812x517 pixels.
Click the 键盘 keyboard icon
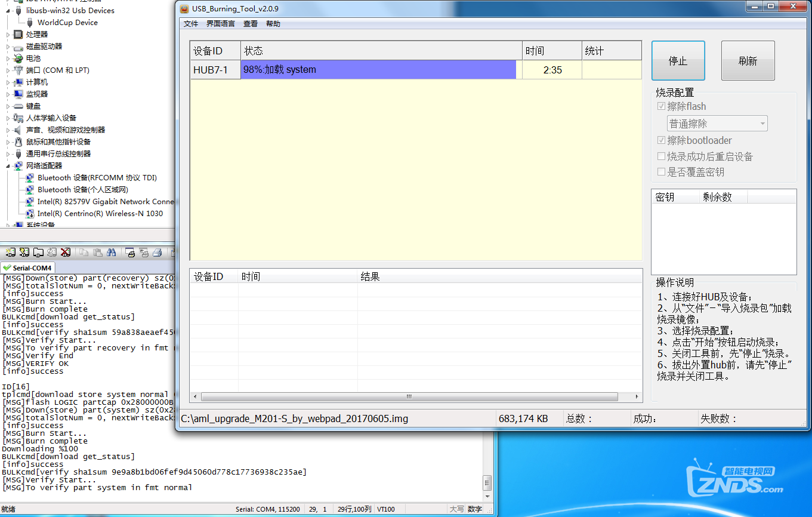point(18,106)
